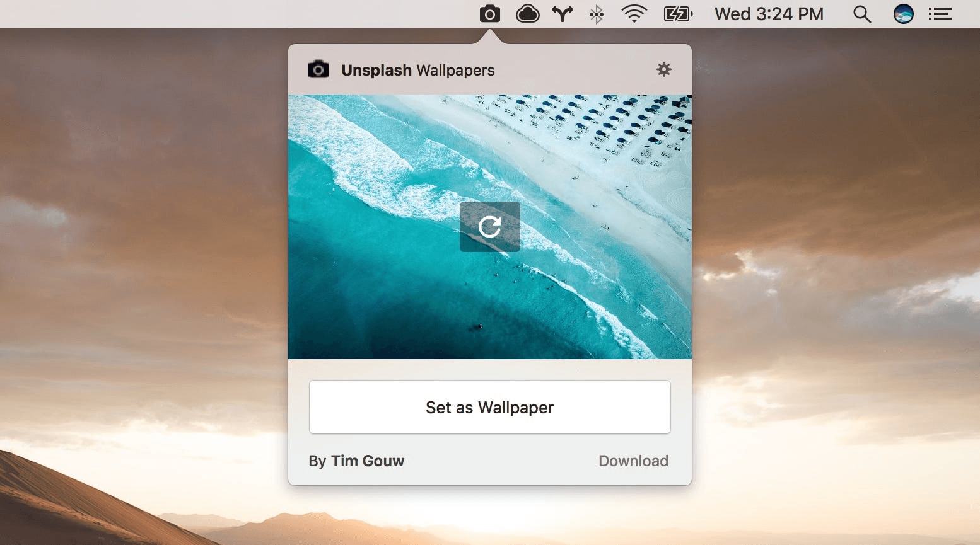Download the current wallpaper
Viewport: 980px width, 545px height.
[633, 461]
